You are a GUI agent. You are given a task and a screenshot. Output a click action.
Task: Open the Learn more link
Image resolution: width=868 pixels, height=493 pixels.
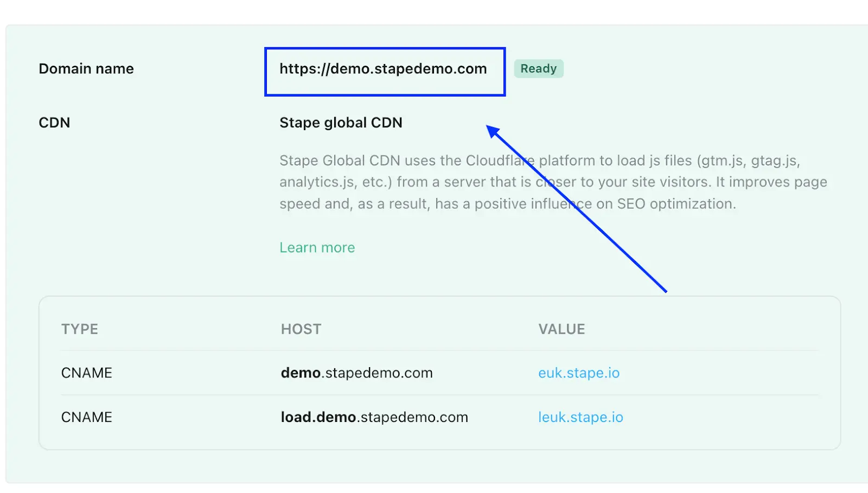point(317,247)
